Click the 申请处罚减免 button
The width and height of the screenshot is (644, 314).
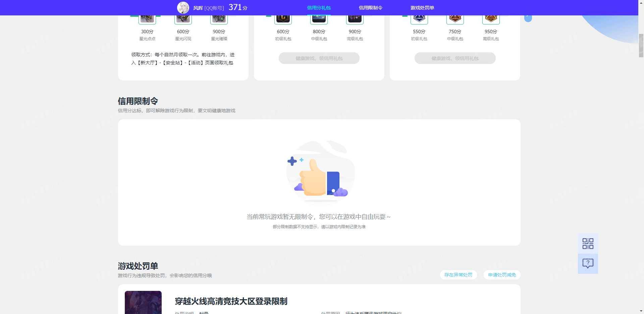click(502, 275)
